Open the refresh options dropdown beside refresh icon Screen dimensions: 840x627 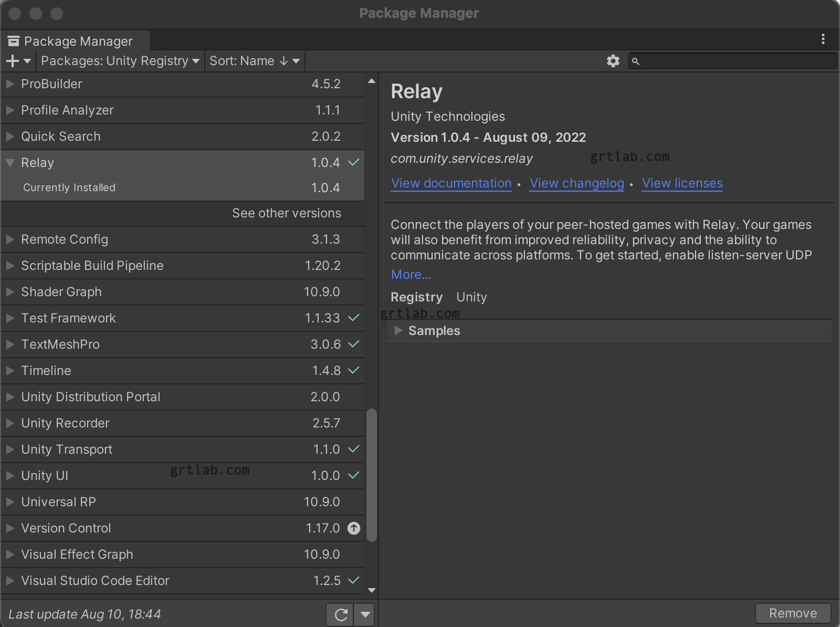pyautogui.click(x=365, y=614)
